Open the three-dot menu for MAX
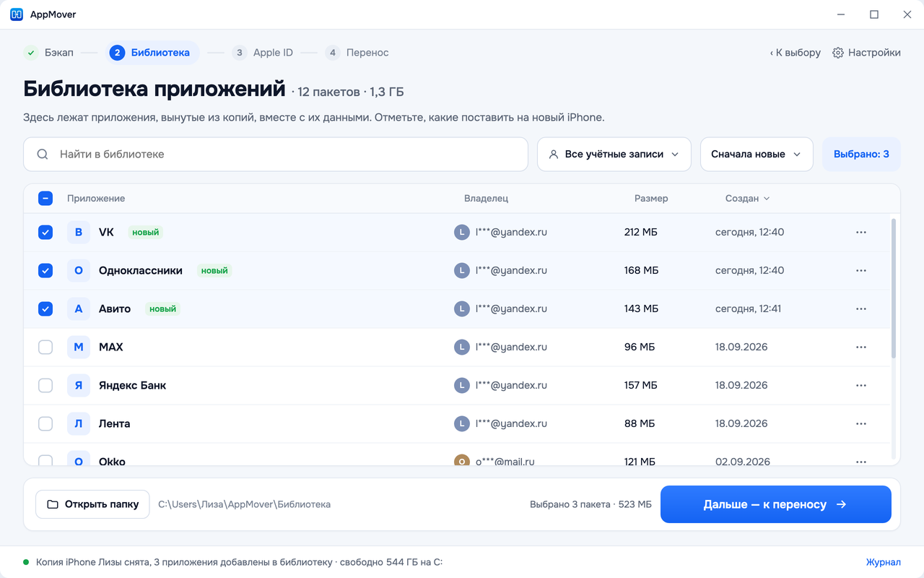Screen dimensions: 924x578 pos(860,348)
